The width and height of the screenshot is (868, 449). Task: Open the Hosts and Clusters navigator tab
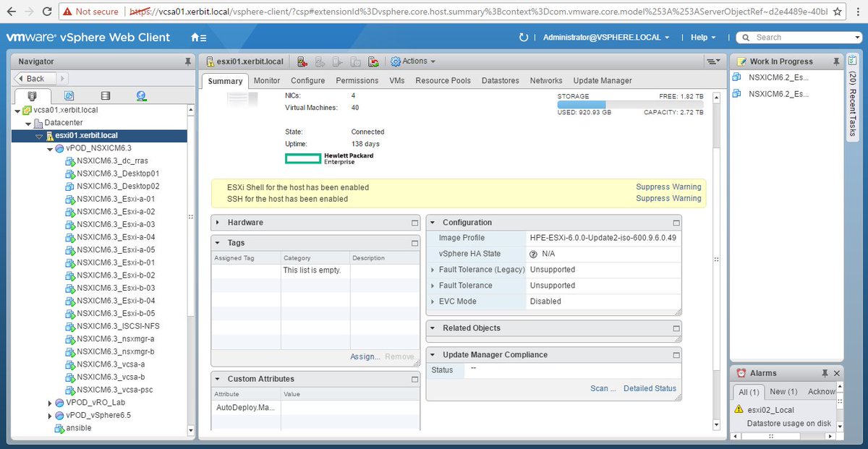(32, 95)
